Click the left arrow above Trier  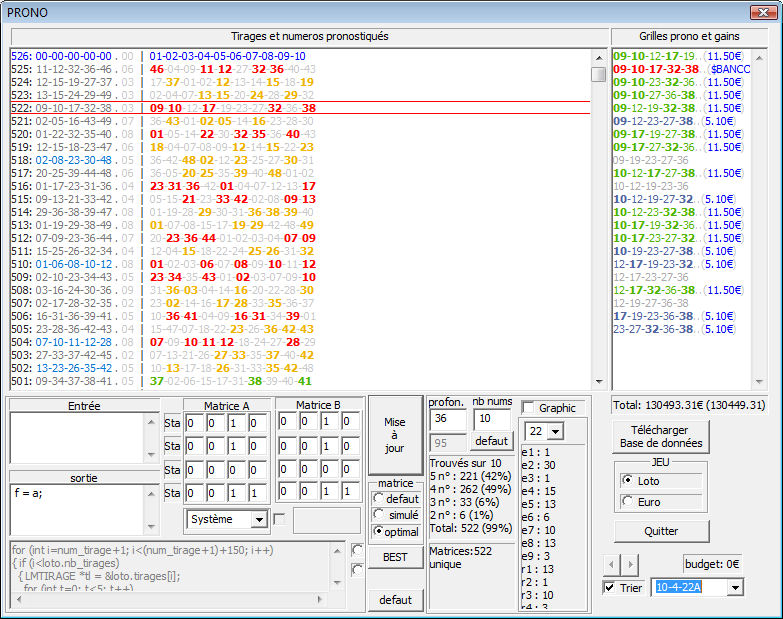click(613, 564)
